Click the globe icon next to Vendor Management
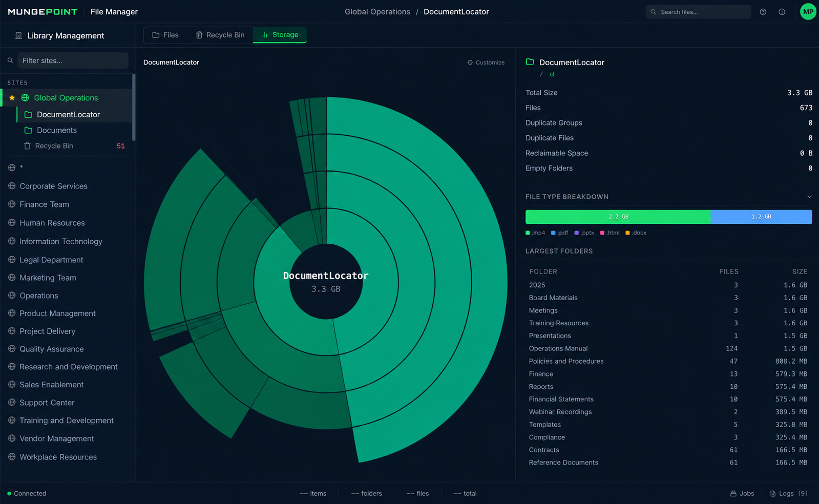Image resolution: width=819 pixels, height=504 pixels. (x=12, y=438)
